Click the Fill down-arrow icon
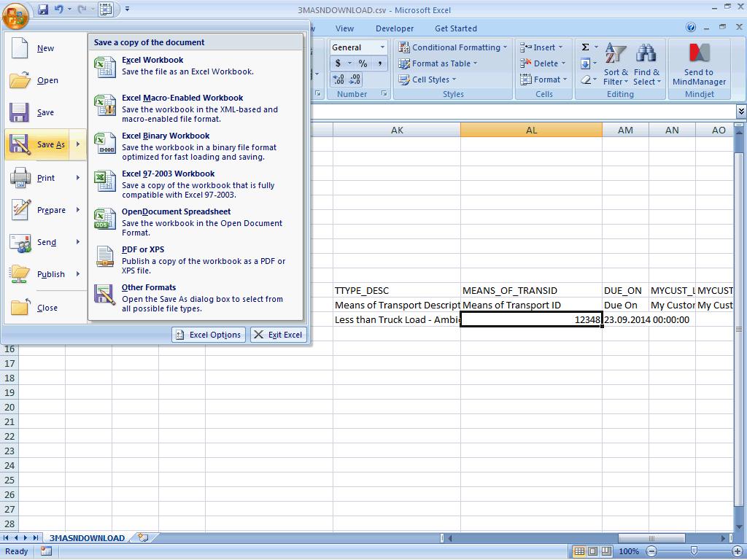 click(x=586, y=63)
